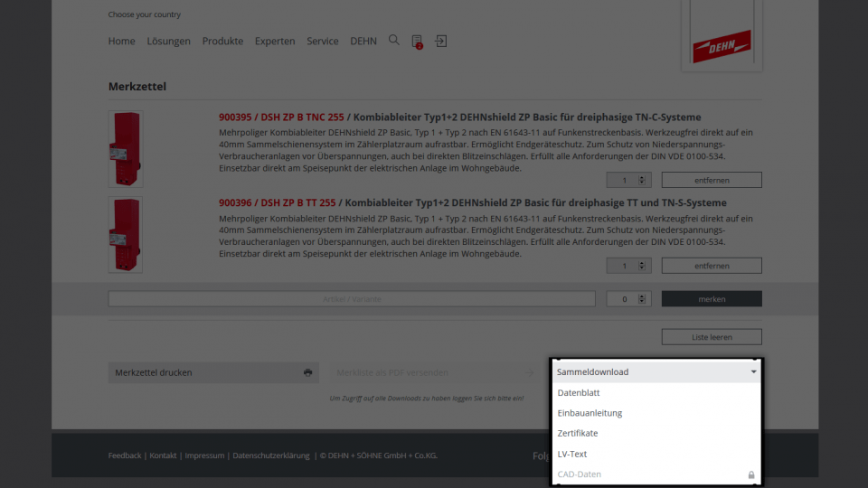The image size is (868, 488).
Task: Open product link 900395 / DSH ZP B TNC 255
Action: tap(281, 117)
